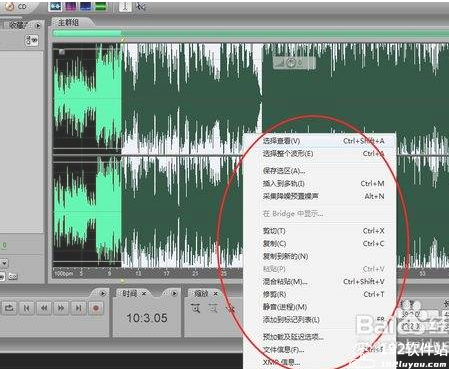Open the transport panel options arrow
The width and height of the screenshot is (449, 369).
click(x=103, y=294)
